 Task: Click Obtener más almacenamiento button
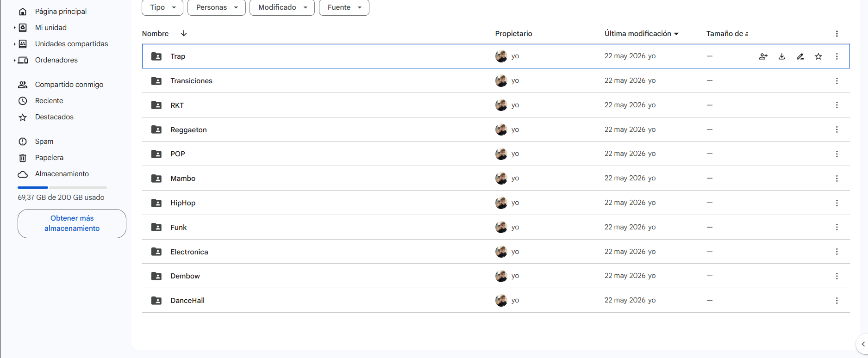(x=72, y=223)
